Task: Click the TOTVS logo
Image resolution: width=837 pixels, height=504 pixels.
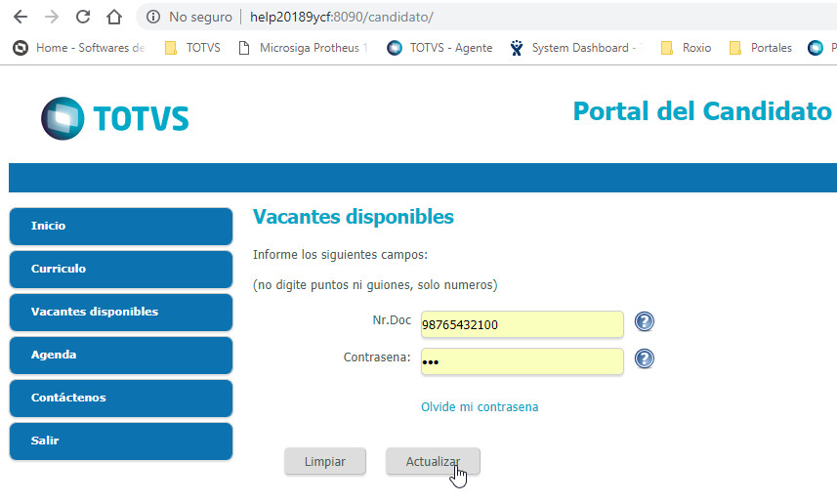Action: (115, 118)
